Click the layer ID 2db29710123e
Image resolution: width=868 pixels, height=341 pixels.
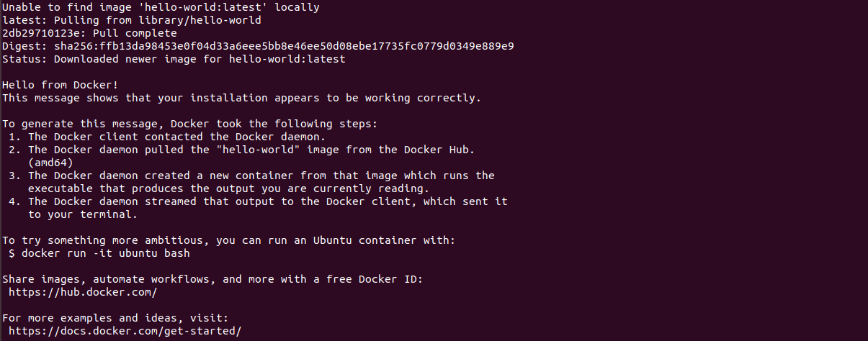click(x=41, y=33)
